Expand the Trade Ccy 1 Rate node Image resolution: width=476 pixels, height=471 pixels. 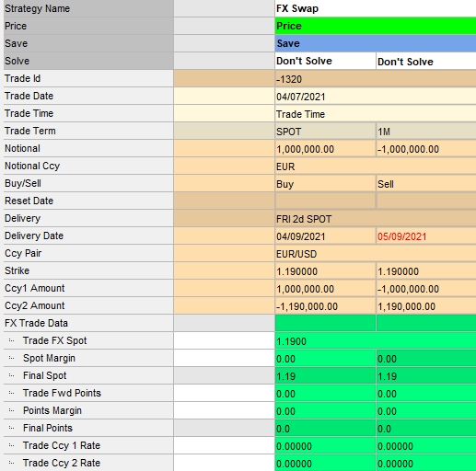point(12,445)
